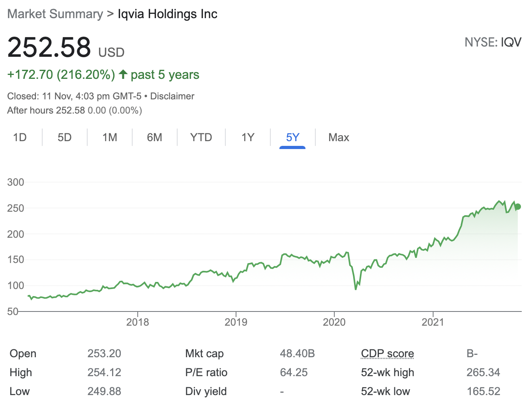The width and height of the screenshot is (532, 414).
Task: Click the active 5Y tab
Action: 292,137
